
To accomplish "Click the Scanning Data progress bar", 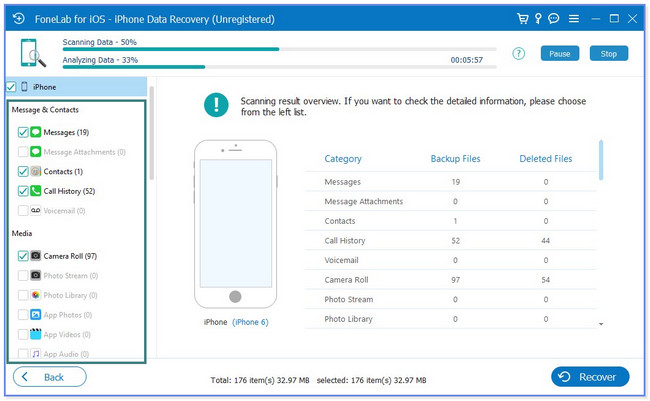I will pyautogui.click(x=279, y=49).
